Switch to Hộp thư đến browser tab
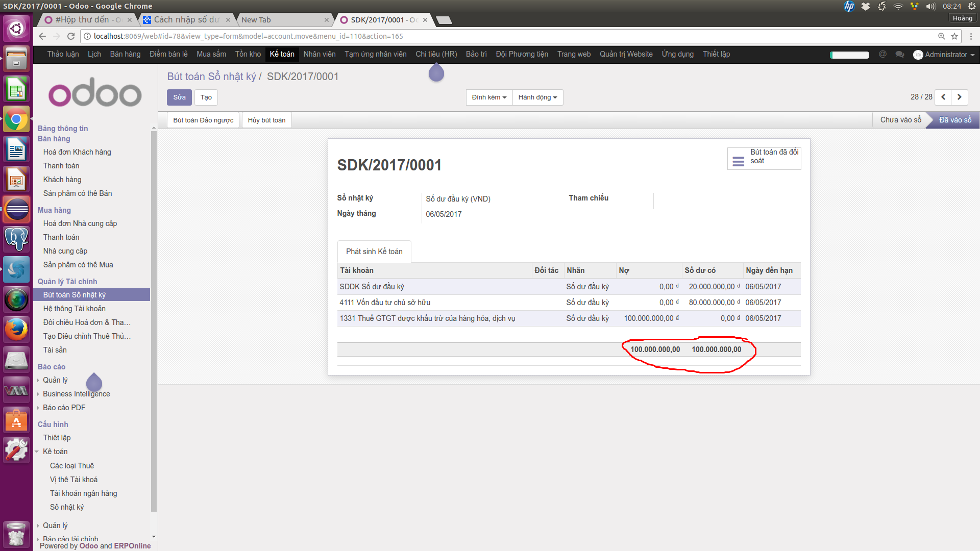 pos(87,20)
